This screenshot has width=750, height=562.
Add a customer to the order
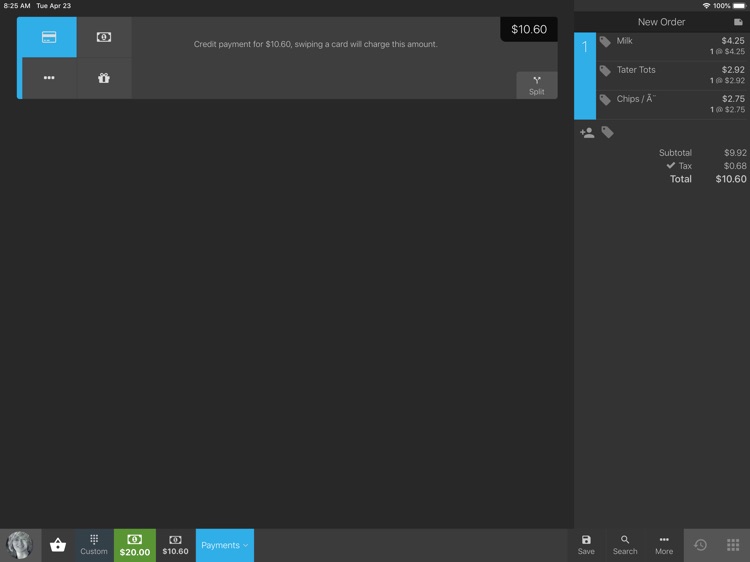coord(587,132)
